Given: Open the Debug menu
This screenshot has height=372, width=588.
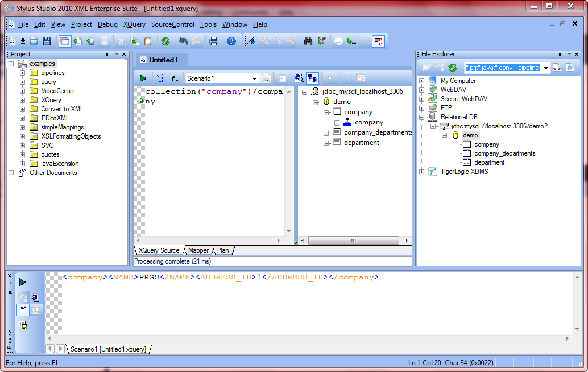Looking at the screenshot, I should click(107, 24).
